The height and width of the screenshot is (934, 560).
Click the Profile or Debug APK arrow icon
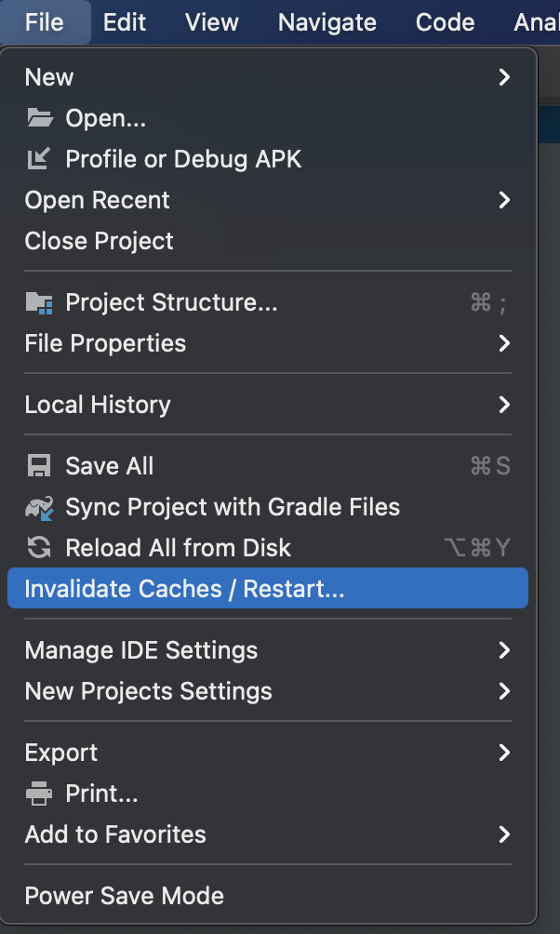click(39, 159)
